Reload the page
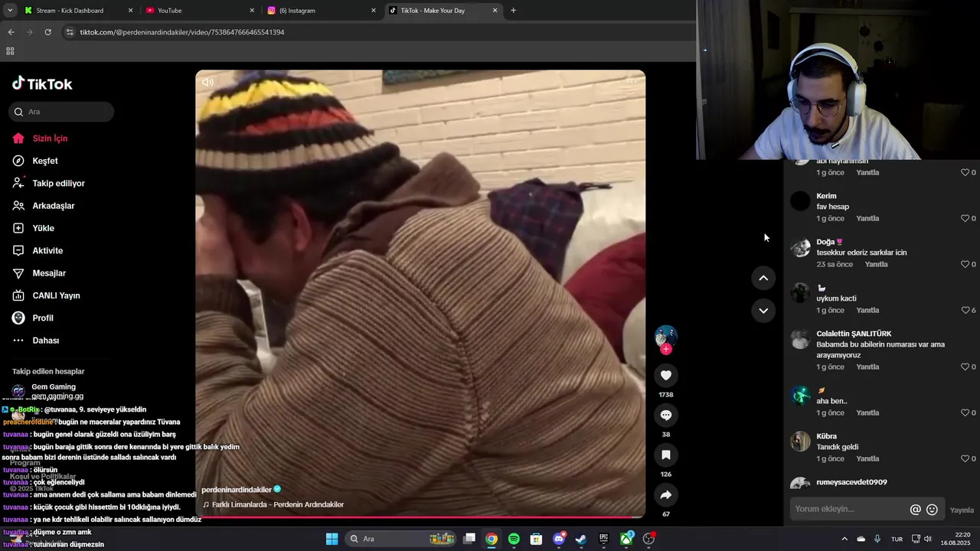Viewport: 980px width, 551px height. point(47,32)
